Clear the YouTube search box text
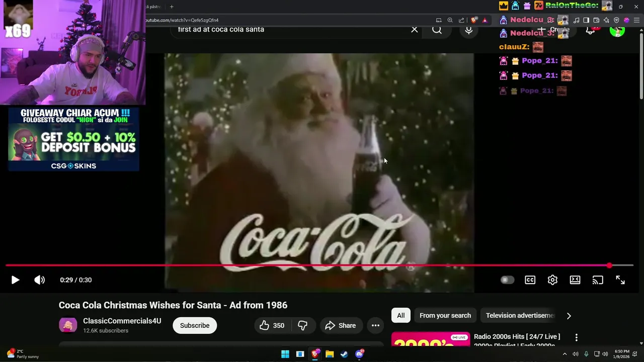Viewport: 644px width, 362px height. pos(414,30)
